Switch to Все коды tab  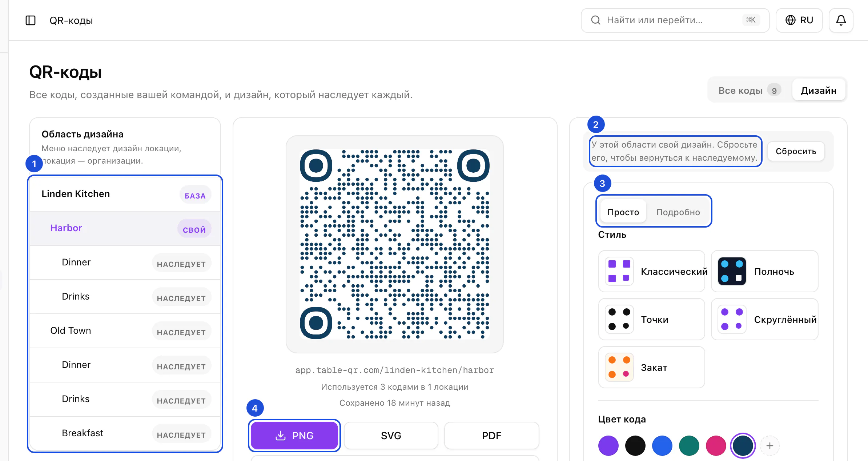pyautogui.click(x=749, y=90)
